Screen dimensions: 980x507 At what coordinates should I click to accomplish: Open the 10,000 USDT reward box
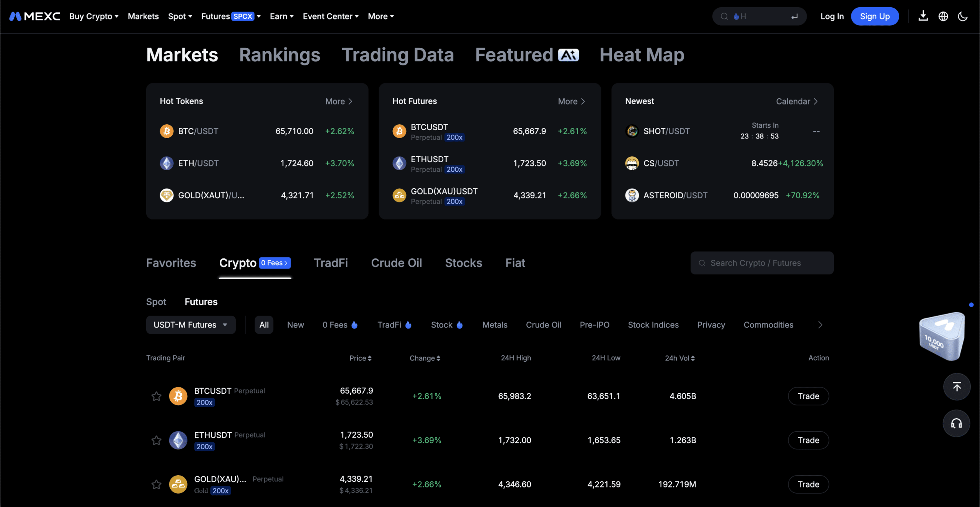pyautogui.click(x=942, y=336)
